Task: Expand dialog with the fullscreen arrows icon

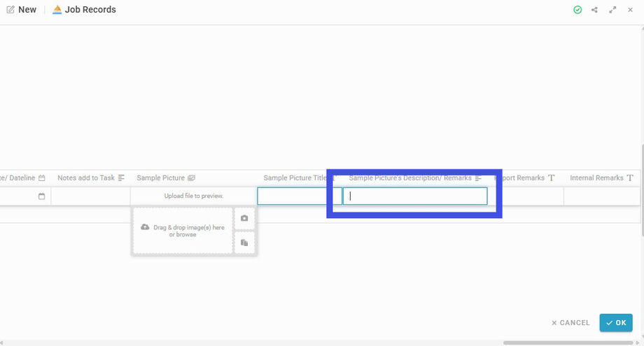Action: [x=612, y=10]
